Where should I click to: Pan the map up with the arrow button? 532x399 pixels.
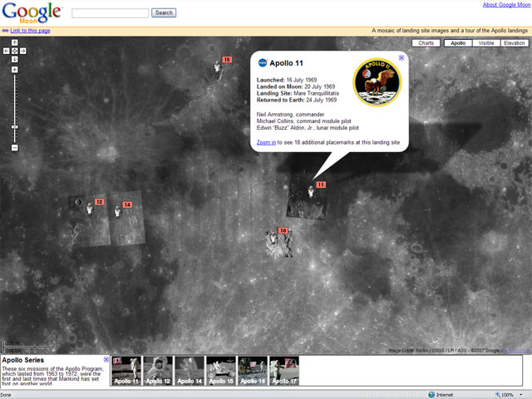point(15,42)
